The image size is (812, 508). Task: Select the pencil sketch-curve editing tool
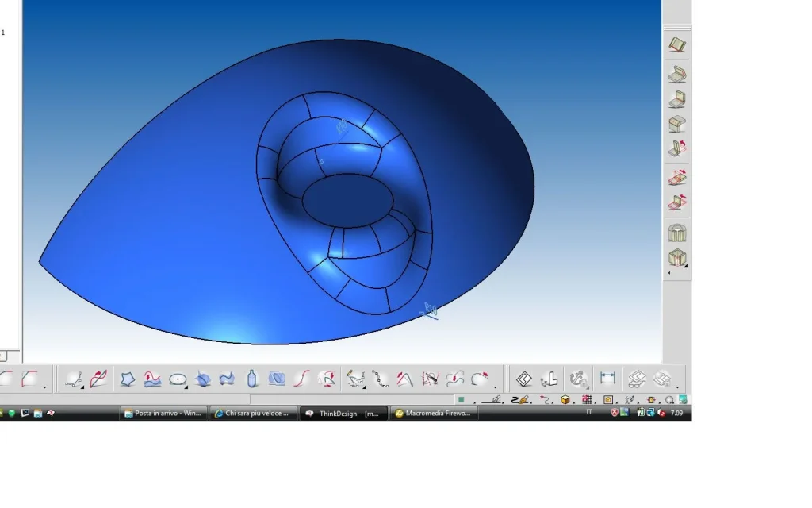[356, 379]
